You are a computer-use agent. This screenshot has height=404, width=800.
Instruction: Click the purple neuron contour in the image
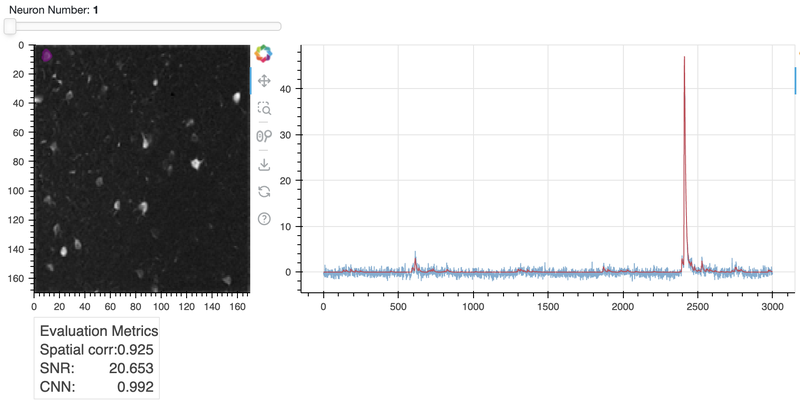(x=46, y=56)
